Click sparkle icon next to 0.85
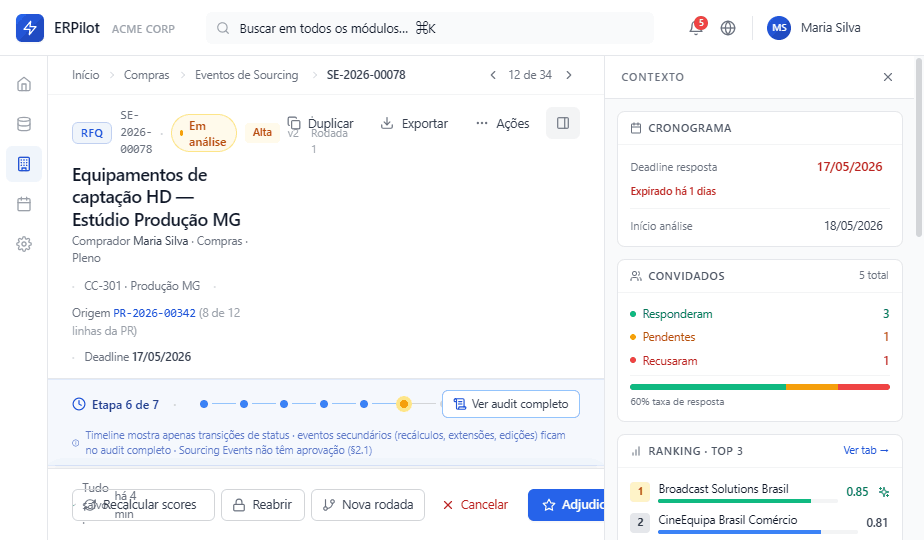 point(883,492)
